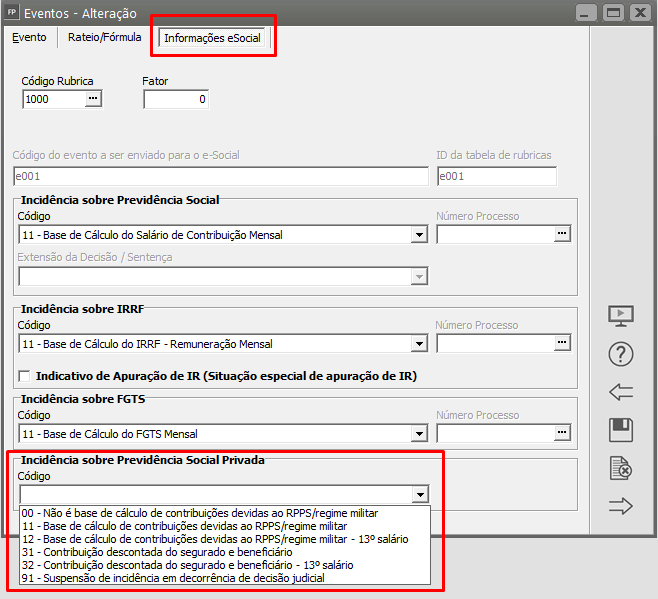The width and height of the screenshot is (658, 599).
Task: Click the ID da tabela de rubricas field
Action: 497,176
